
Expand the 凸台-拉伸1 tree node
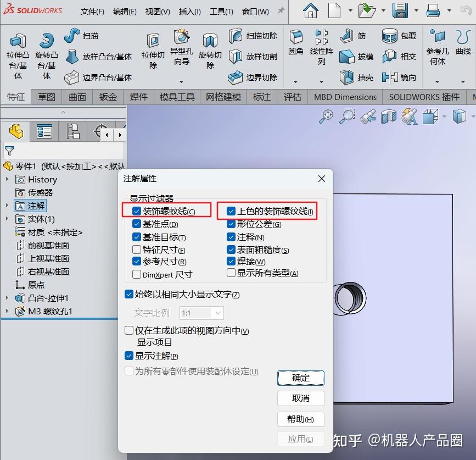[7, 298]
